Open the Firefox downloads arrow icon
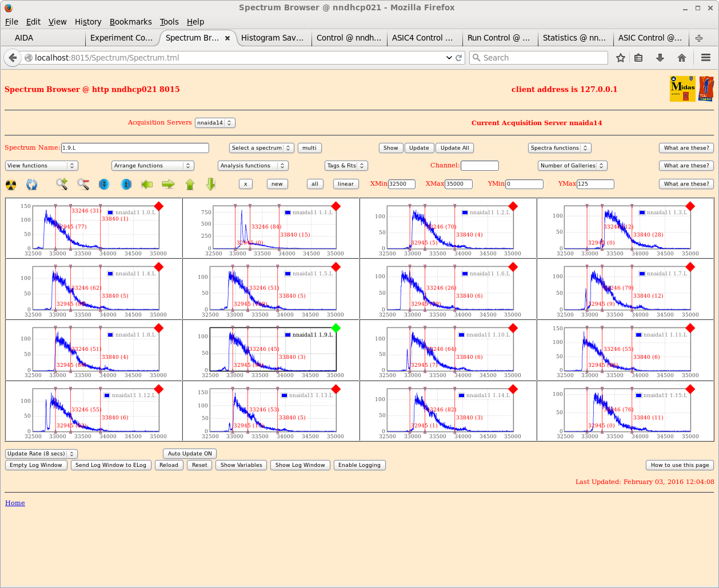 click(x=660, y=58)
